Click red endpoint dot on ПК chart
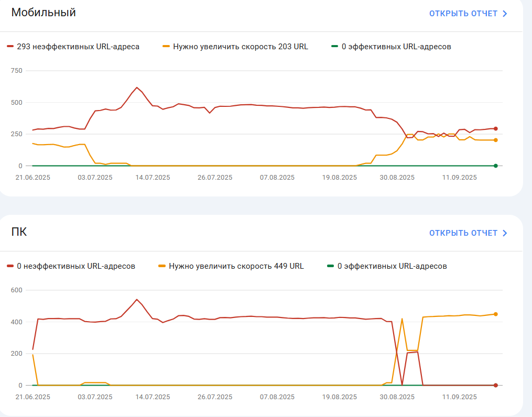532x417 pixels. click(496, 386)
